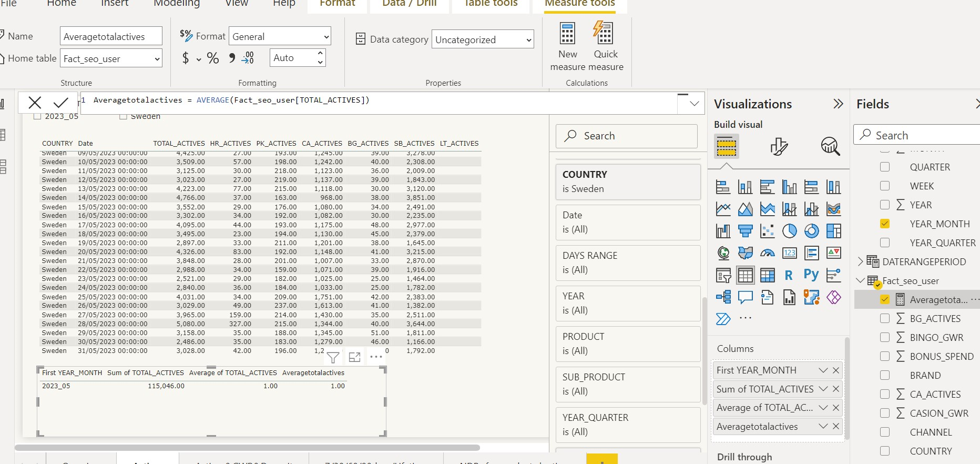The image size is (980, 464).
Task: Commit the formula with the checkmark
Action: point(61,103)
